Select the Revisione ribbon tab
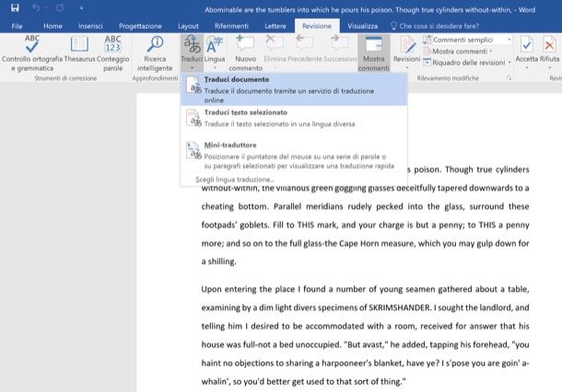 coord(317,26)
